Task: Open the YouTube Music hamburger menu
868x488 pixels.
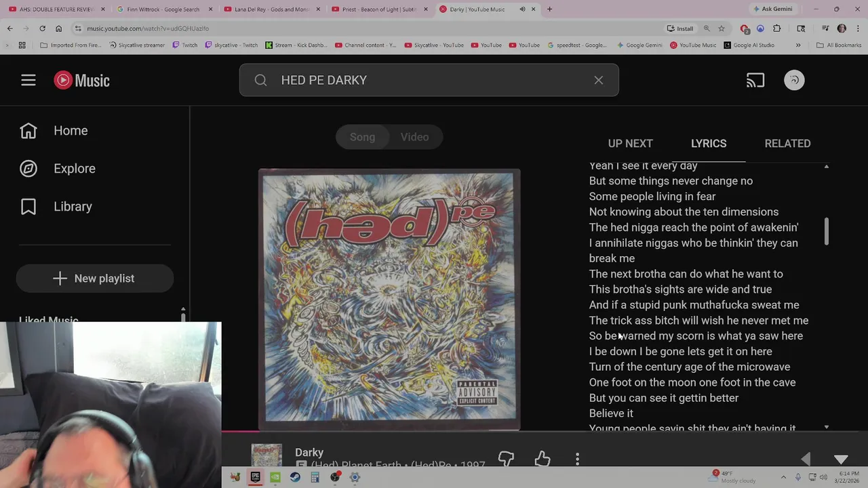Action: tap(28, 80)
